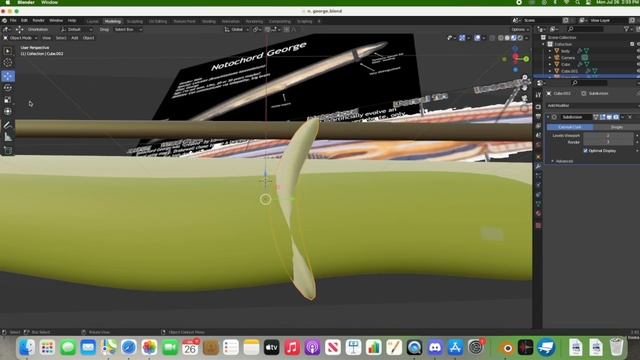The width and height of the screenshot is (640, 360).
Task: Open Discord from the Dock
Action: click(x=435, y=348)
